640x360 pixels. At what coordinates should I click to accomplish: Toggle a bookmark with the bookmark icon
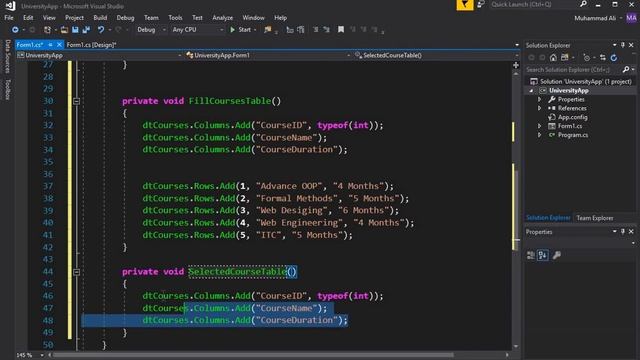[341, 30]
